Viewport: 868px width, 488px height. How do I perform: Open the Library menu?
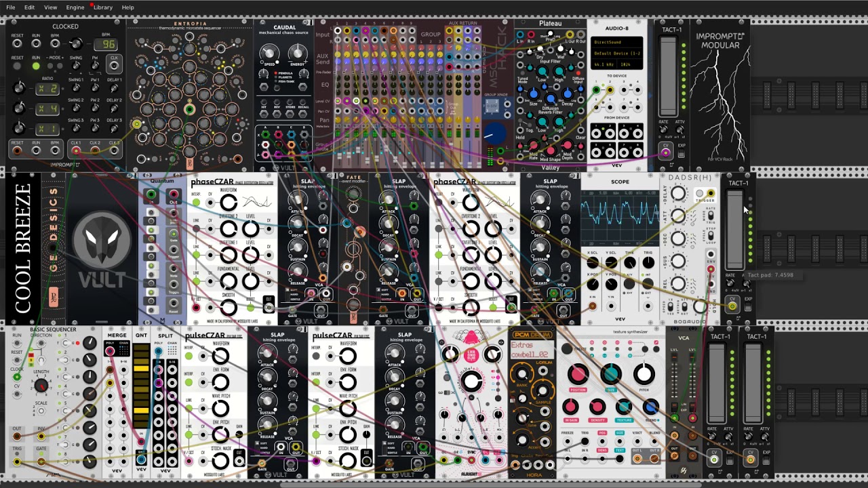tap(103, 7)
